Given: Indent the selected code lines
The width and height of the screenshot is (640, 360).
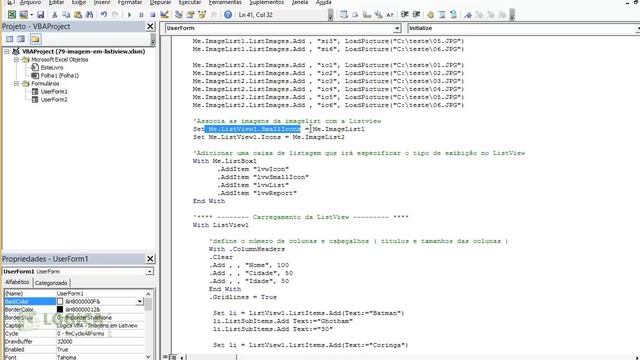Looking at the screenshot, I should click(x=404, y=15).
